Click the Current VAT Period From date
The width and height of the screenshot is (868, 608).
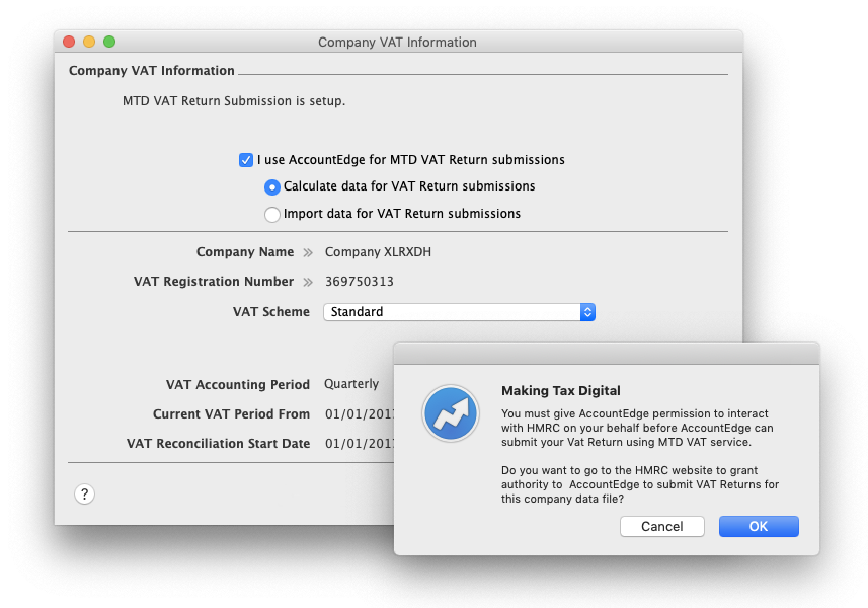[360, 414]
